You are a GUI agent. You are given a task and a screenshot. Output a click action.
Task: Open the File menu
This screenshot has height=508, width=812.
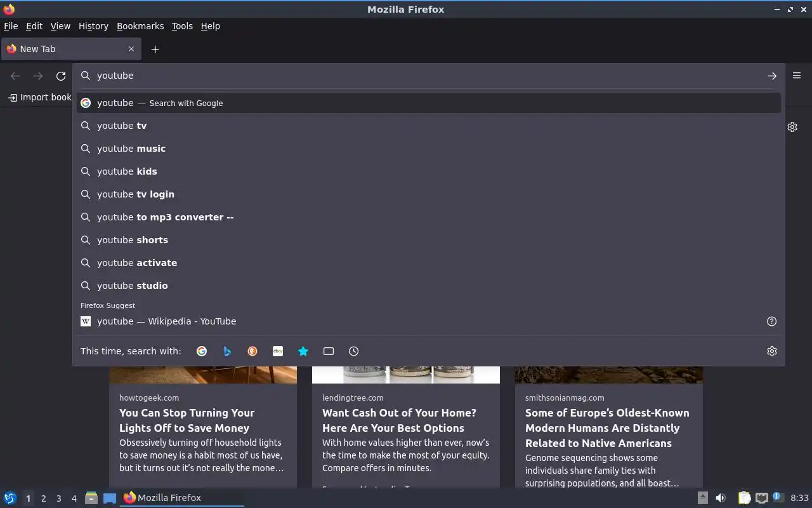pyautogui.click(x=11, y=26)
